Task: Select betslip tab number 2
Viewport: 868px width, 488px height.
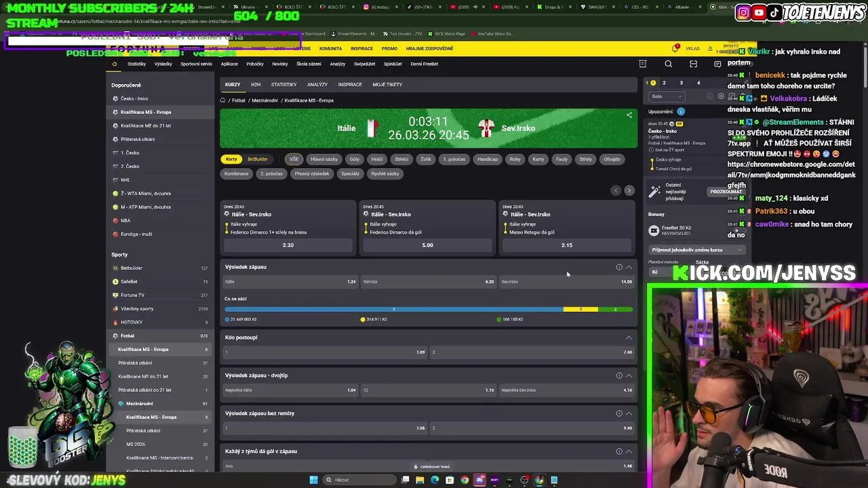Action: [664, 83]
